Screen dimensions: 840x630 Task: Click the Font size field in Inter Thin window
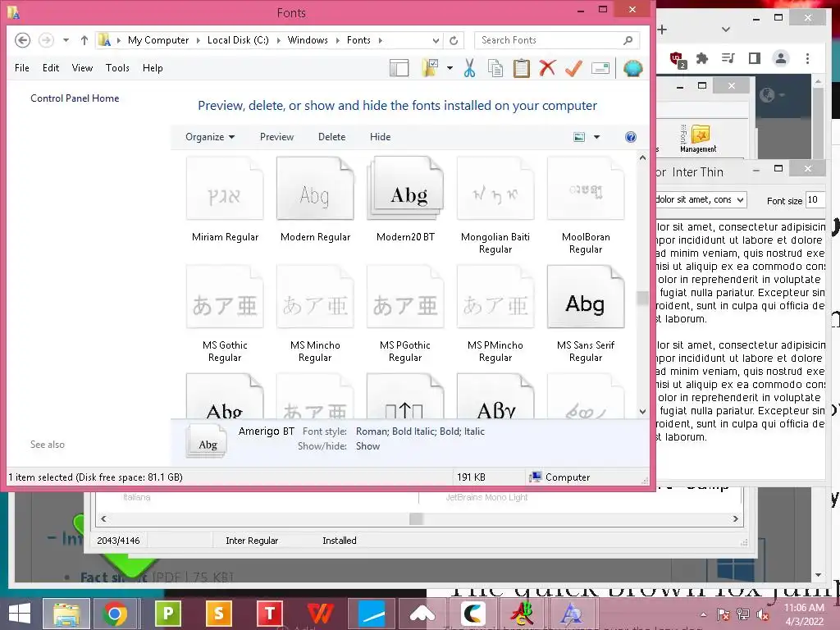pos(815,200)
